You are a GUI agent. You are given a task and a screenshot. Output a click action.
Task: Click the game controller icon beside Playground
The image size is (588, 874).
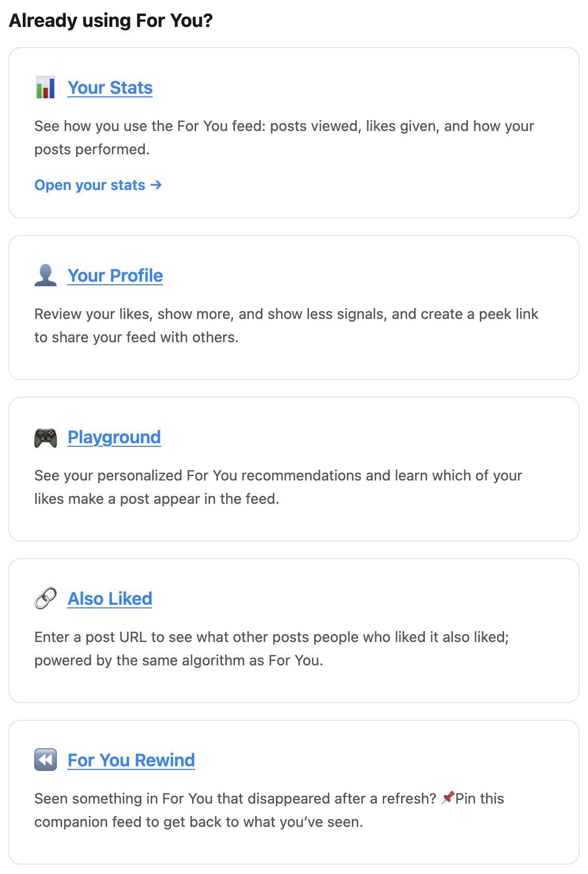pos(46,438)
